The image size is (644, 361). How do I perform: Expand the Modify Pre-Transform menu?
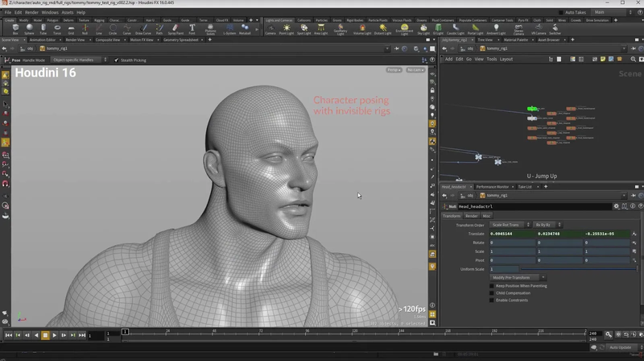click(518, 277)
